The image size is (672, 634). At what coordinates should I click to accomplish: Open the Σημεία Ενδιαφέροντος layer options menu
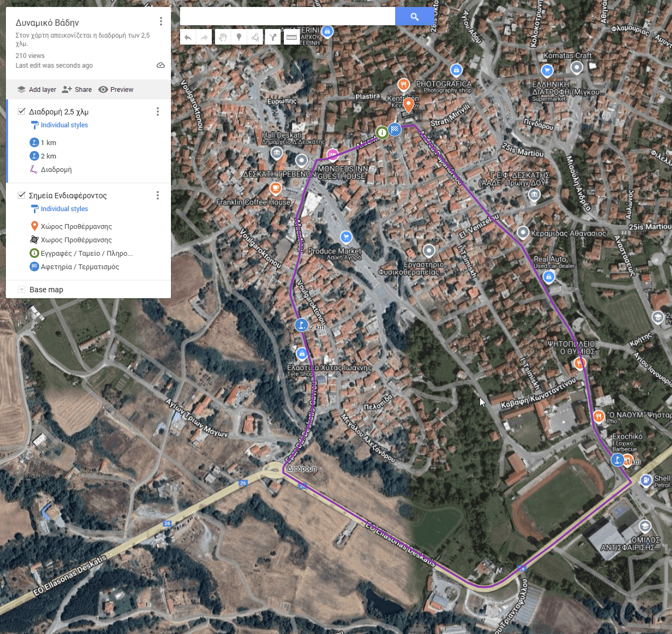158,196
